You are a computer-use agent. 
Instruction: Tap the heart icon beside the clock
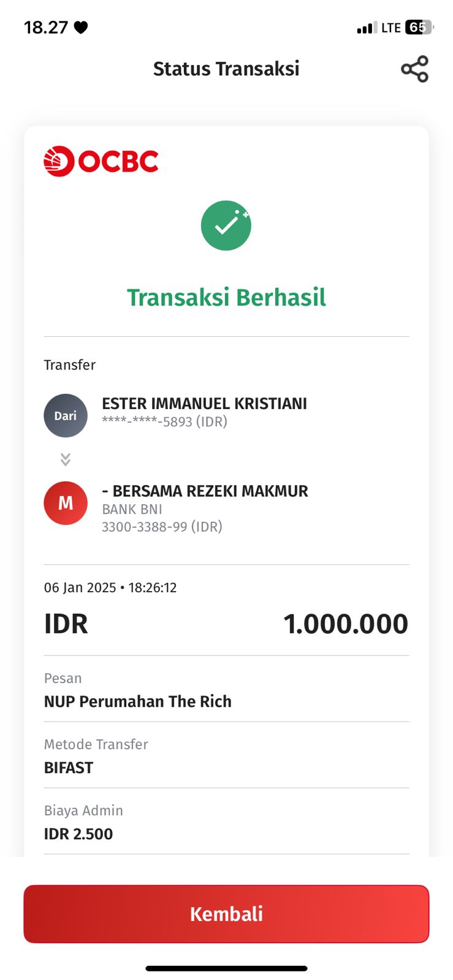coord(81,28)
